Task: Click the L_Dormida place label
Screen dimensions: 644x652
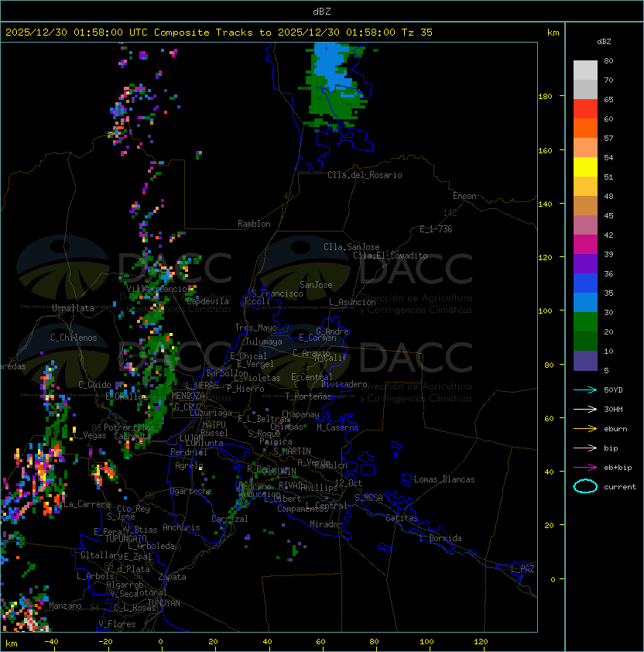Action: [440, 538]
